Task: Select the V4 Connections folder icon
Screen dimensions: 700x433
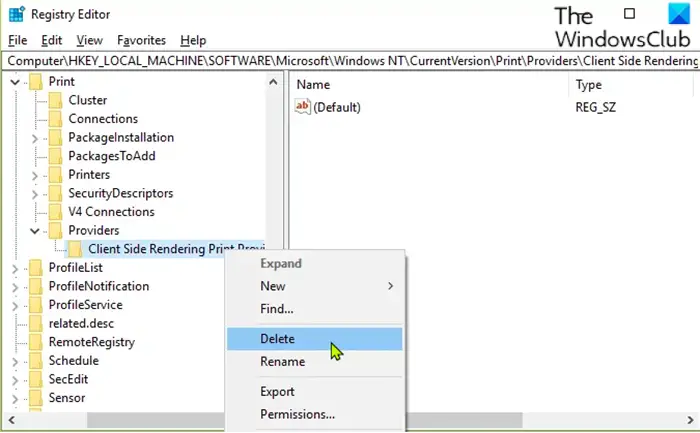Action: coord(55,212)
